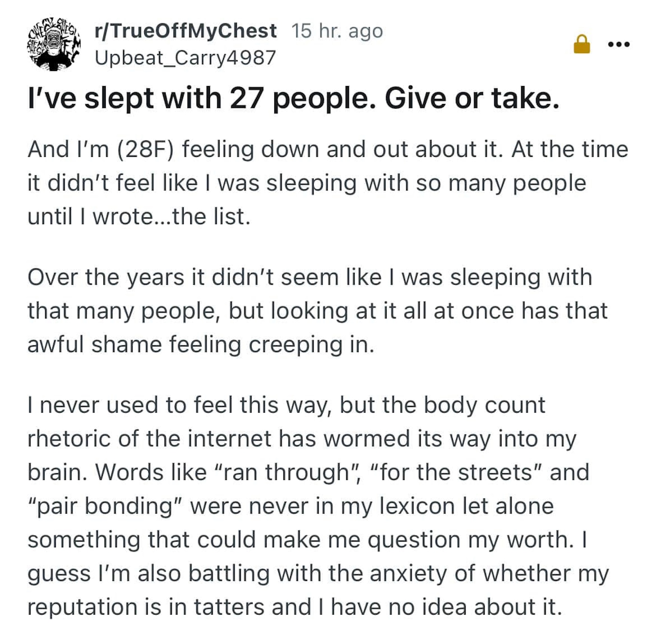
Task: Open the post titled I've slept with 27 people
Action: [x=293, y=98]
